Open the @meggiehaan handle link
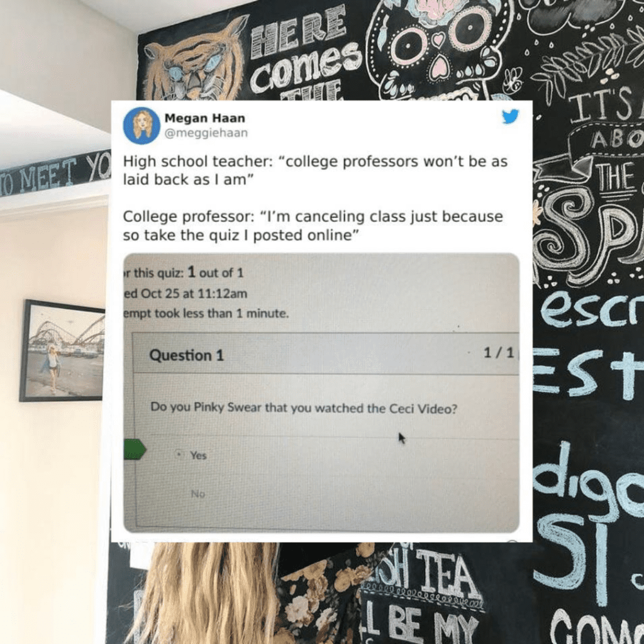This screenshot has width=644, height=644. pos(206,133)
